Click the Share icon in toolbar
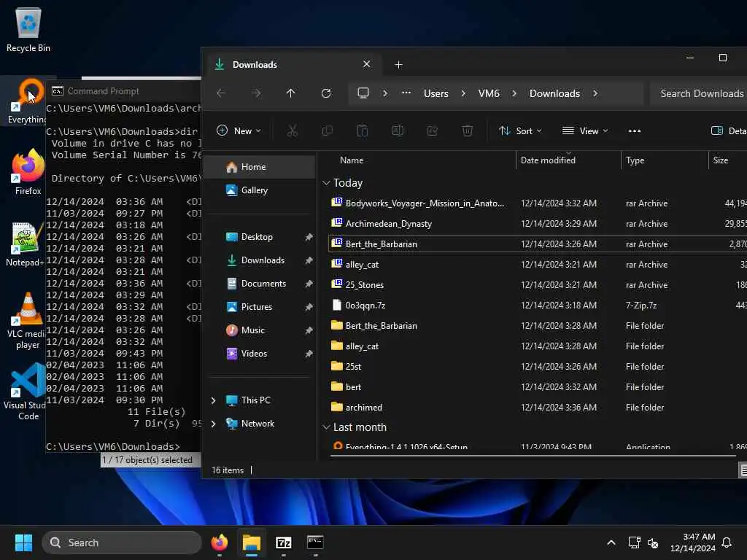Viewport: 747px width, 560px height. [x=432, y=131]
